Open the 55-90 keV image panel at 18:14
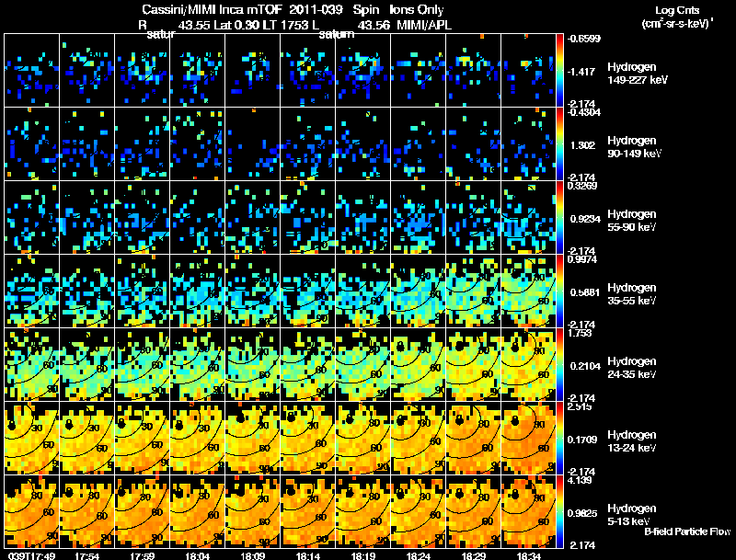Screen dimensions: 736x560 (x=308, y=218)
